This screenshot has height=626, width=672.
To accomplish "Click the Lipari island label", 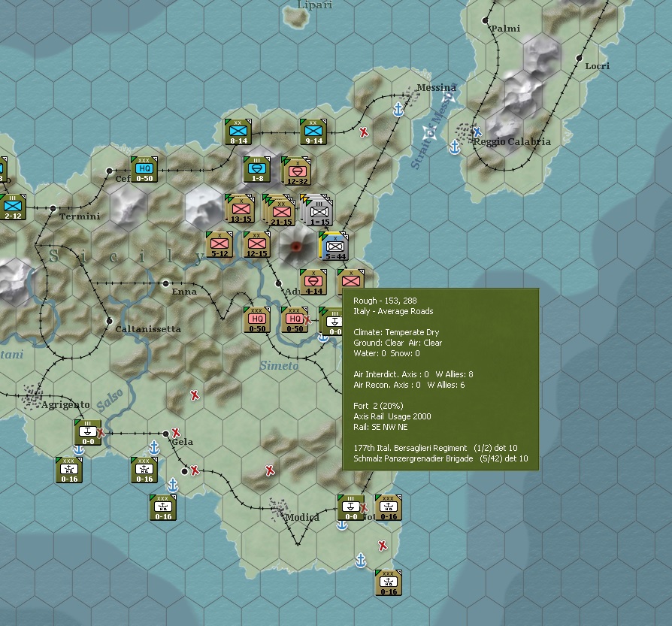I will [x=315, y=5].
